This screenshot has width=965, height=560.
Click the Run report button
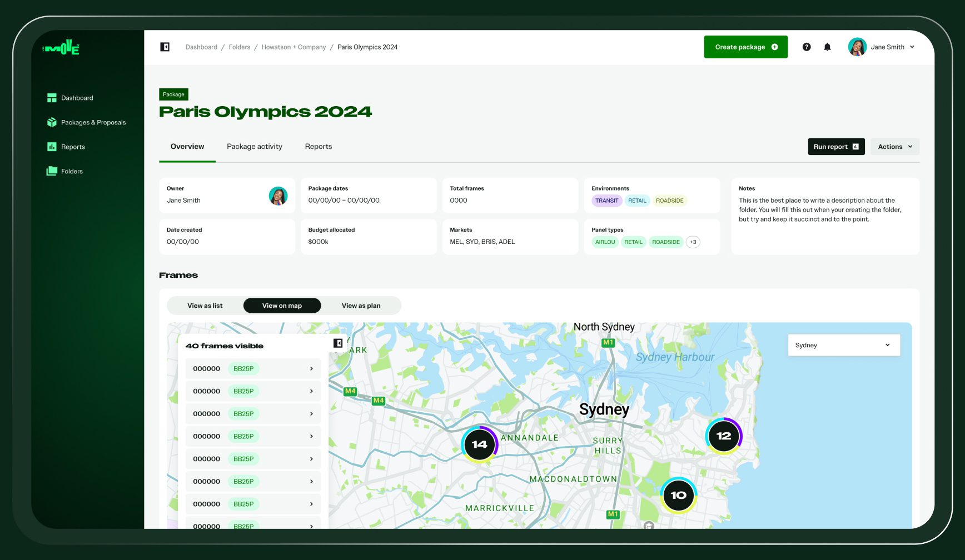click(x=835, y=147)
